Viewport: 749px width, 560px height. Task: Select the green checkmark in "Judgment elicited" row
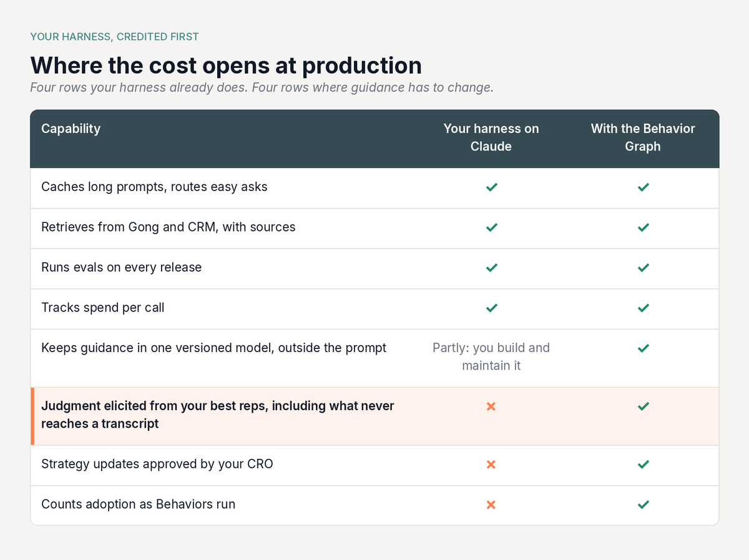coord(644,406)
